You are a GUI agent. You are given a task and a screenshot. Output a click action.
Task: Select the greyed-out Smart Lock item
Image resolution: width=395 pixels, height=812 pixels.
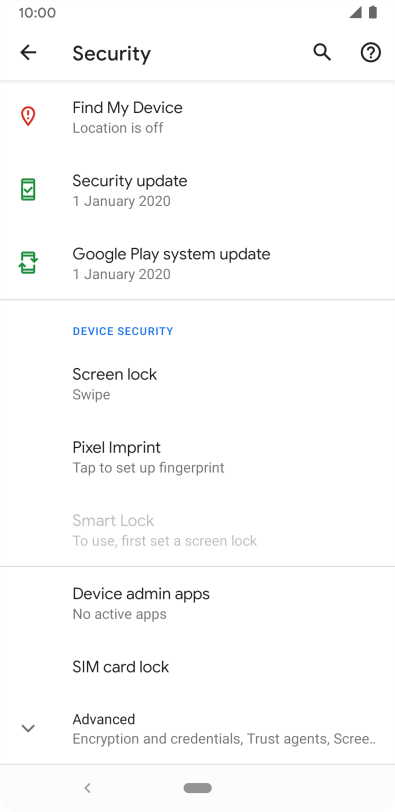(197, 530)
